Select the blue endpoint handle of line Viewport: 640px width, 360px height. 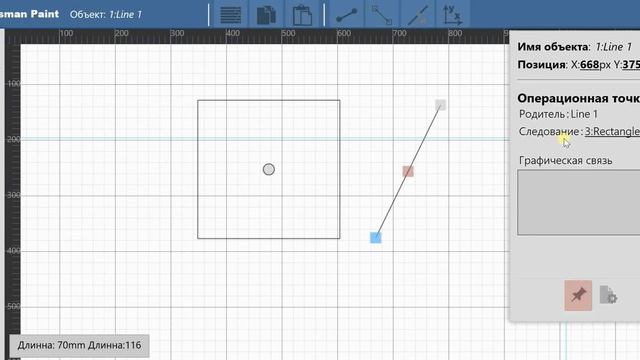point(376,238)
